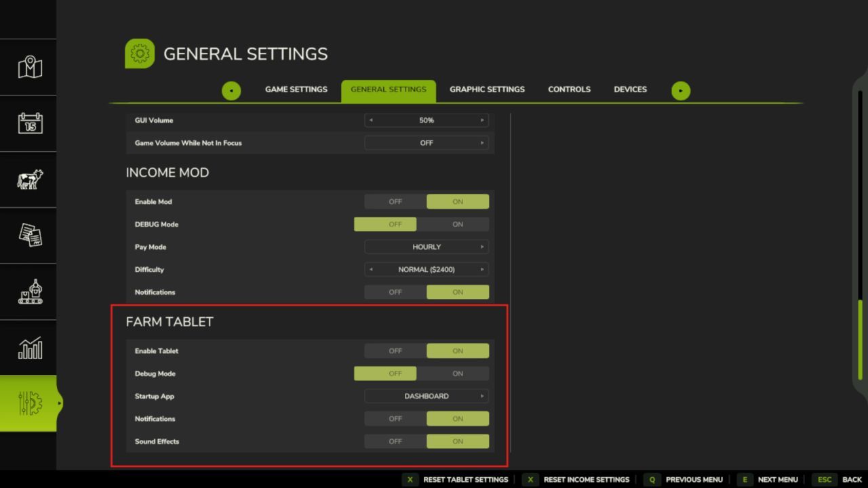Decrease Difficulty with left arrow

pos(371,270)
